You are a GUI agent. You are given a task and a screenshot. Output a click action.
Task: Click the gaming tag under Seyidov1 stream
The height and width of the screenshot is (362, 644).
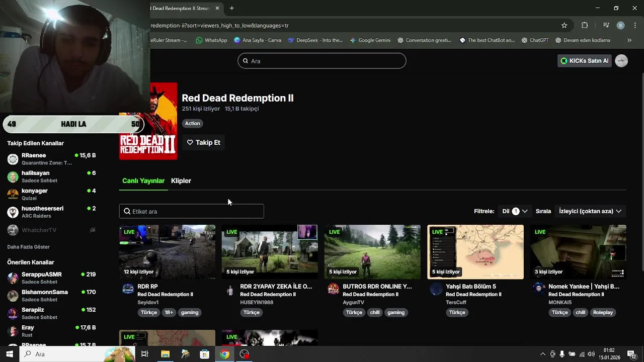pos(190,312)
